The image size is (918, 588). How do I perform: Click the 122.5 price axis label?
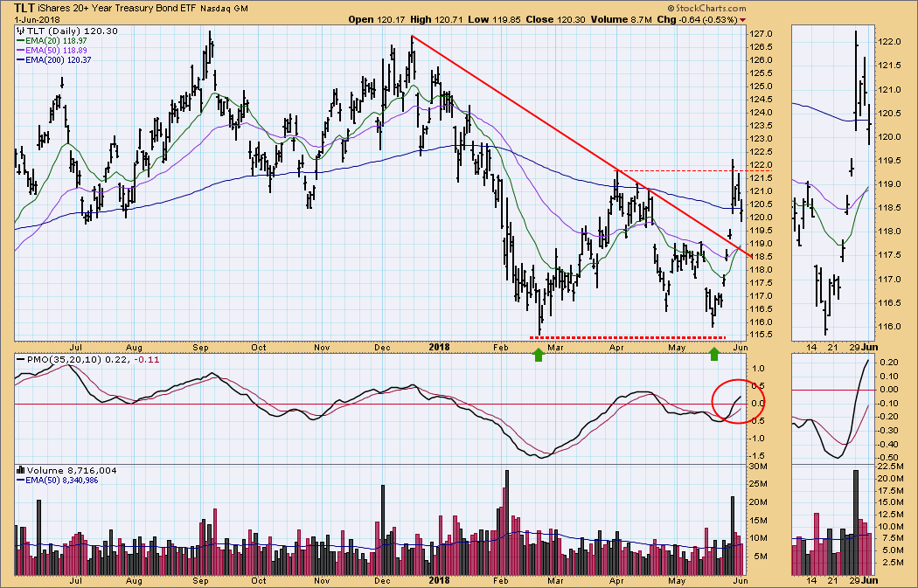click(x=761, y=152)
